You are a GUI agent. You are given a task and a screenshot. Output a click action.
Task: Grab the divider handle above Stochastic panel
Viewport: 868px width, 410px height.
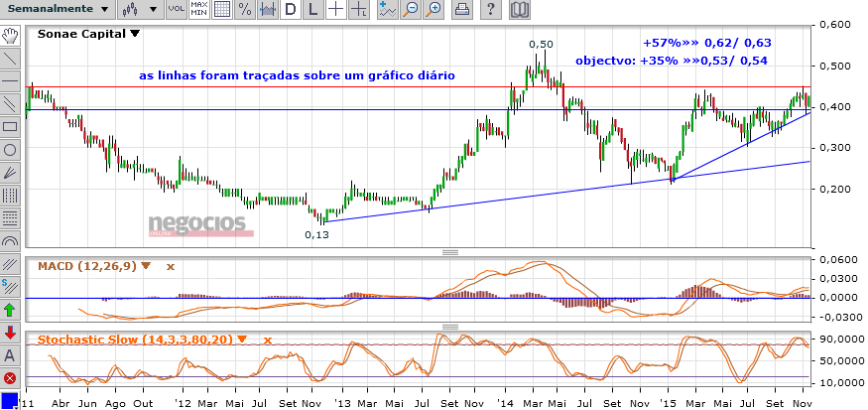[x=450, y=326]
